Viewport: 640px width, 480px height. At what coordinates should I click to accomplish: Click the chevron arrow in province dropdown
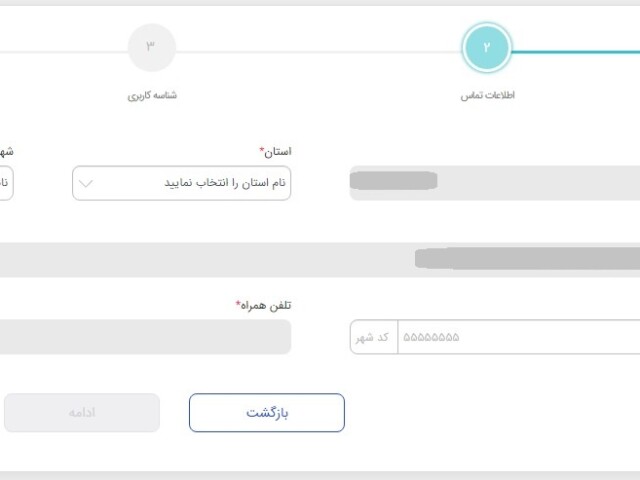tap(86, 183)
